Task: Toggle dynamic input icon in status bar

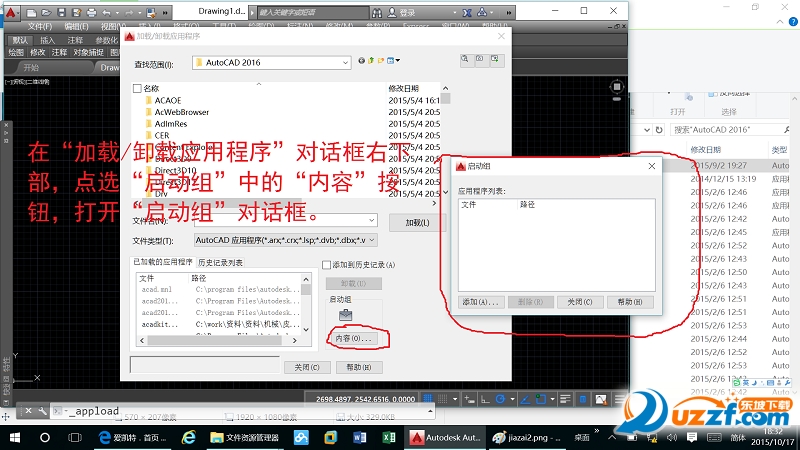Action: 469,399
